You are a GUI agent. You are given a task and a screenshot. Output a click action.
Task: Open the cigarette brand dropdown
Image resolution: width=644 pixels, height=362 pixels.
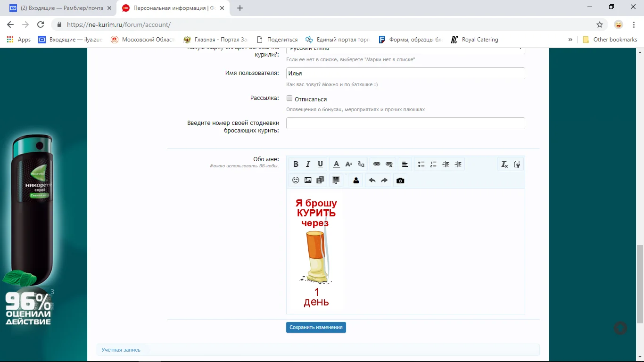(x=405, y=49)
